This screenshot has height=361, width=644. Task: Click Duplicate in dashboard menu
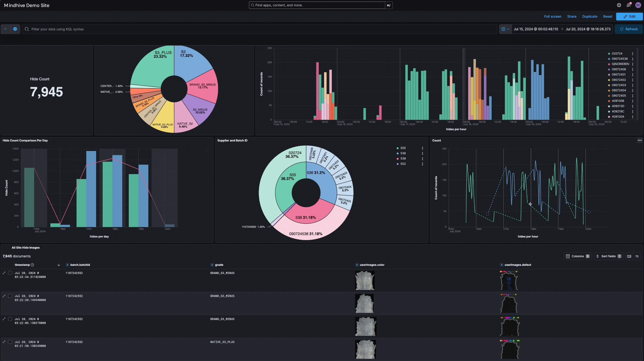coord(589,17)
